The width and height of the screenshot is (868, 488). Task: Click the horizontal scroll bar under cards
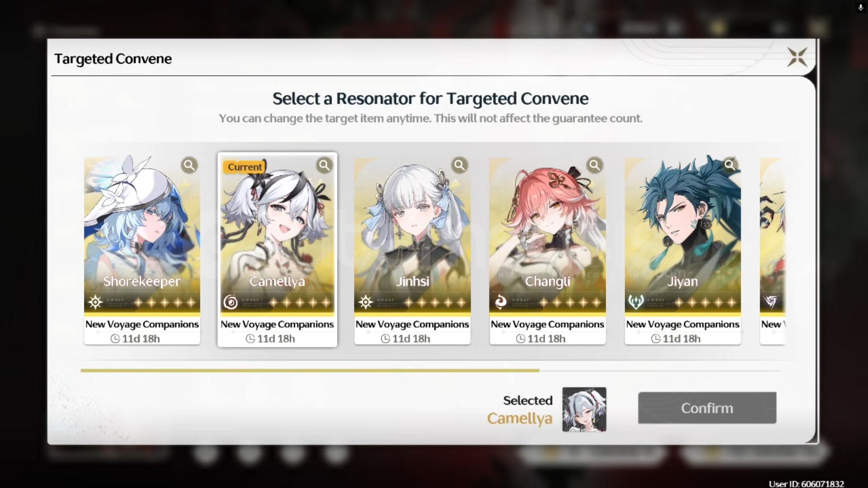click(x=430, y=370)
